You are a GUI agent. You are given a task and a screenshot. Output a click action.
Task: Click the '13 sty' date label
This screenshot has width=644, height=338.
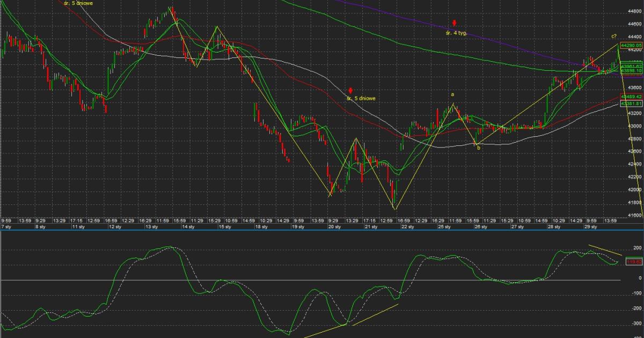tap(152, 227)
